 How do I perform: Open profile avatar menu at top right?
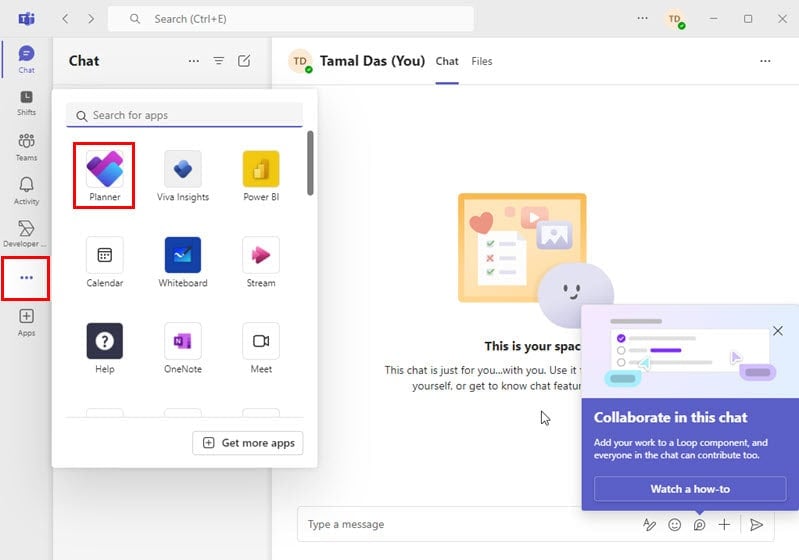tap(674, 19)
